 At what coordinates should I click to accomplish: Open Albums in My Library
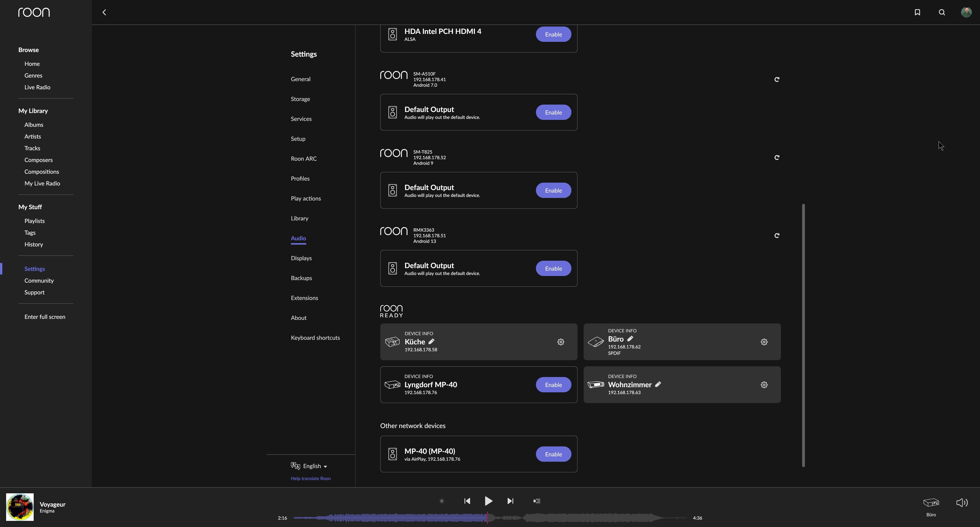[x=34, y=125]
